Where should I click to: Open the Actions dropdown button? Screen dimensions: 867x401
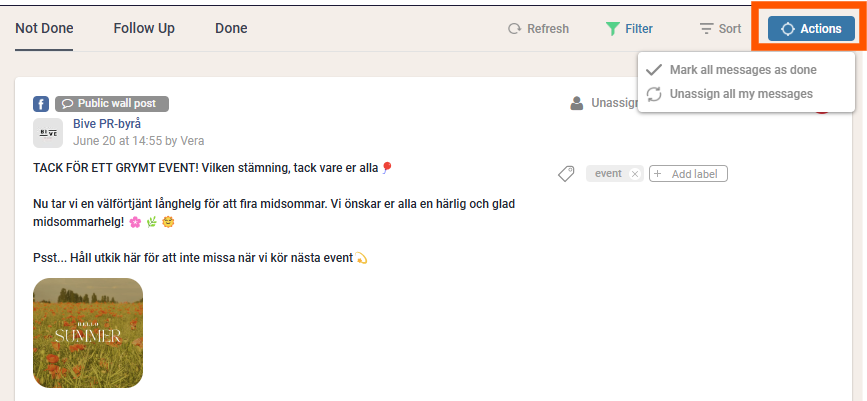click(811, 29)
